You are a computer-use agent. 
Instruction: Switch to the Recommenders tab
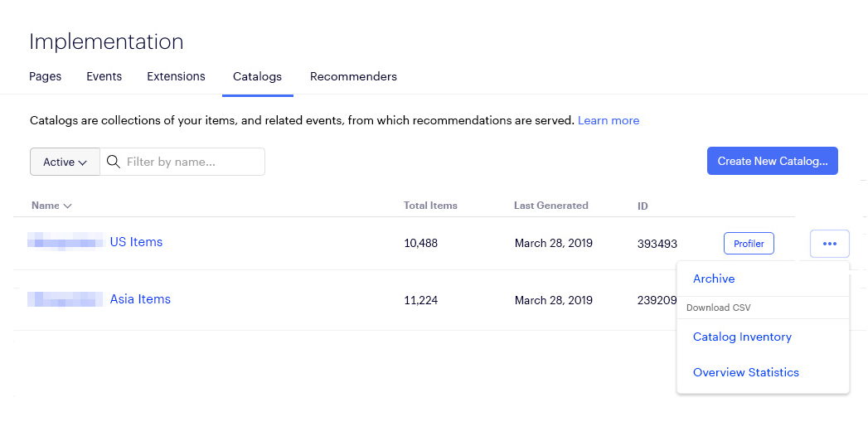[x=353, y=76]
